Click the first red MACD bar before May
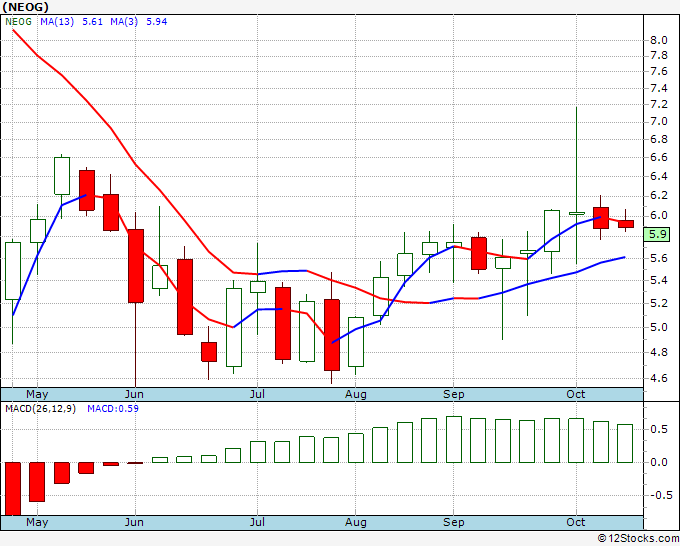The image size is (680, 546). [13, 489]
